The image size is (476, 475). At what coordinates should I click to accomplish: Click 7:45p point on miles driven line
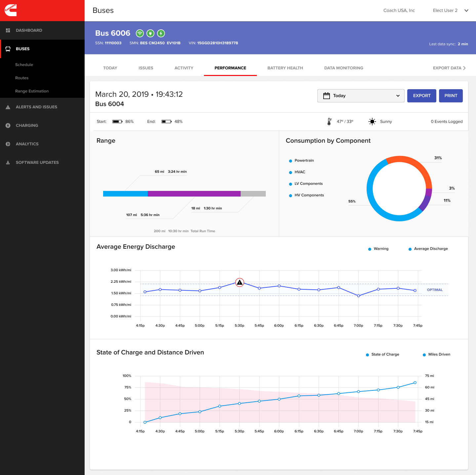point(415,383)
